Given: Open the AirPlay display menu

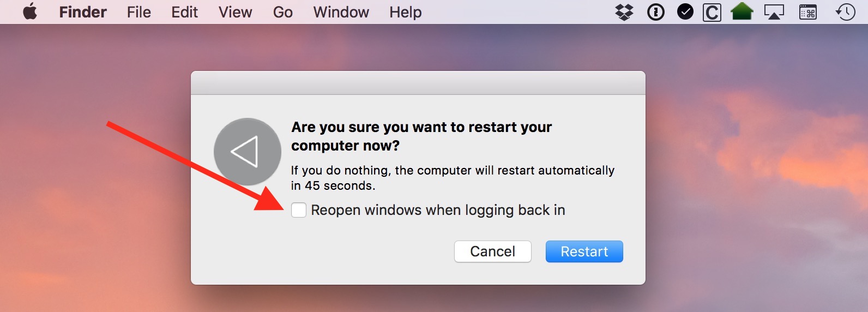Looking at the screenshot, I should [x=774, y=12].
